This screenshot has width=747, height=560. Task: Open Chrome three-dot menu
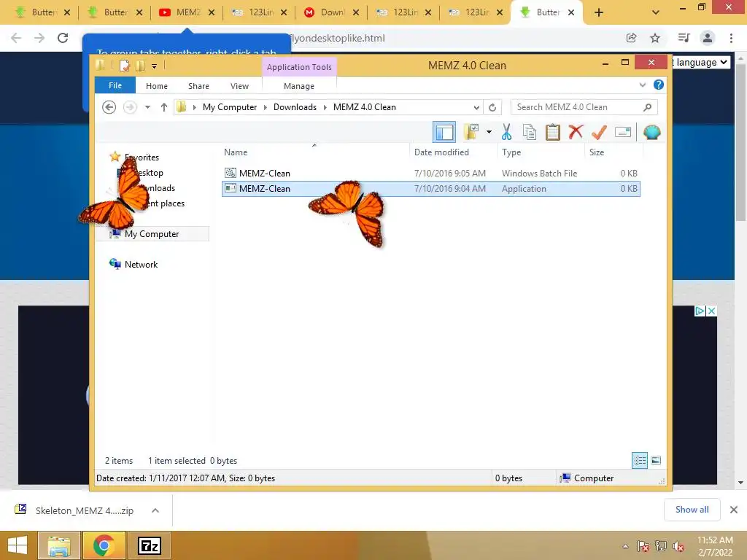coord(731,38)
